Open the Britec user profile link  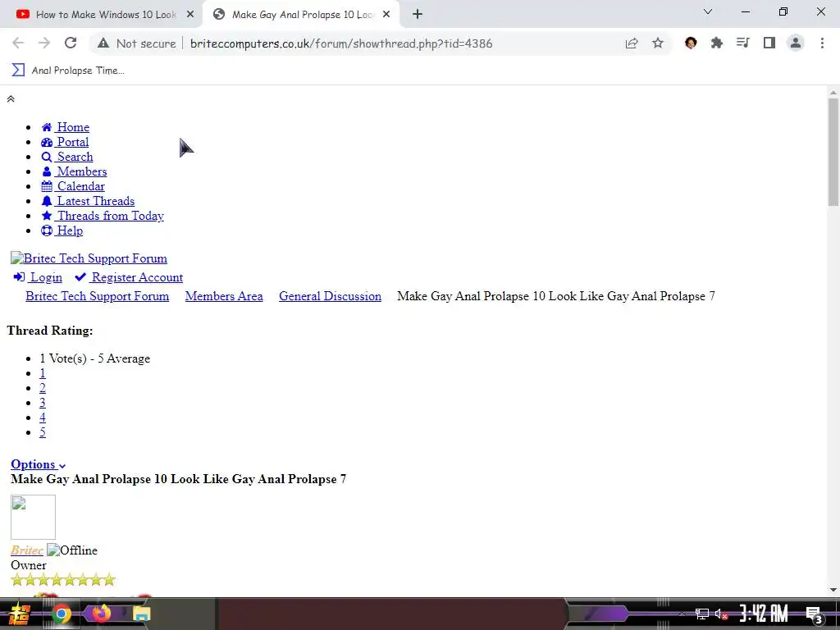click(x=27, y=550)
